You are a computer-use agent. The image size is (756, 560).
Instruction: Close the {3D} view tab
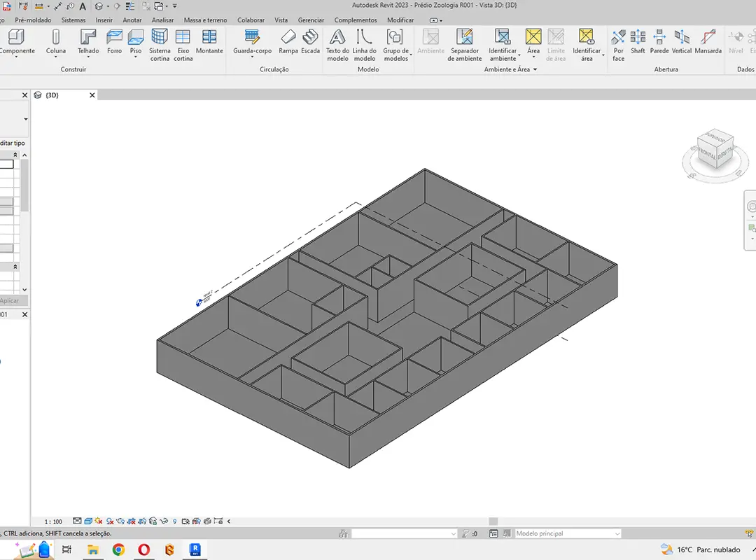[x=92, y=95]
